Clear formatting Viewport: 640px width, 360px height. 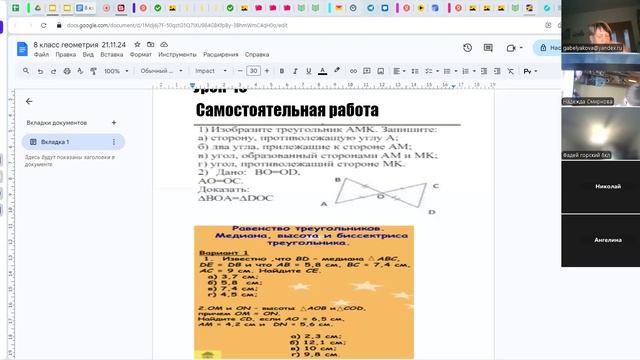(x=511, y=71)
